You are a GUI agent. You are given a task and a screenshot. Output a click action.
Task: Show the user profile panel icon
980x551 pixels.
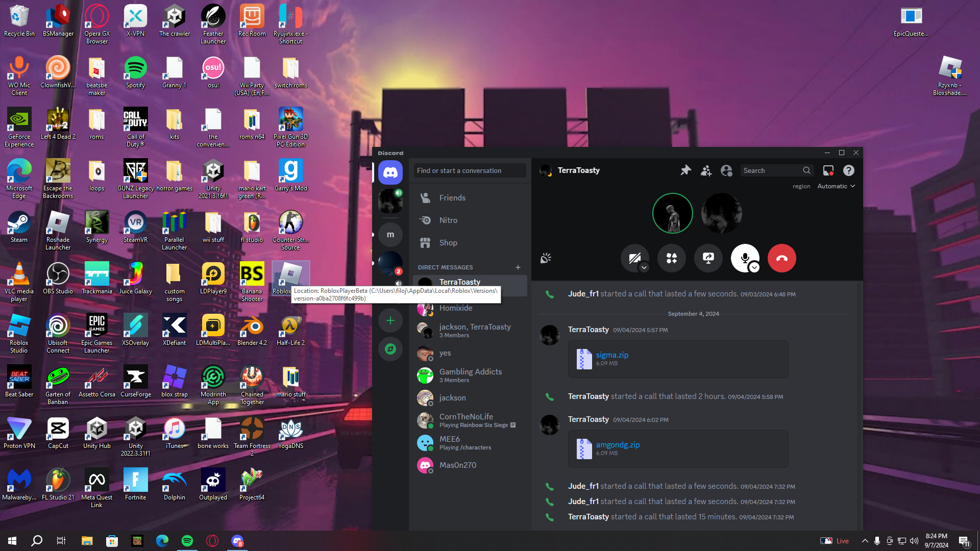click(726, 170)
